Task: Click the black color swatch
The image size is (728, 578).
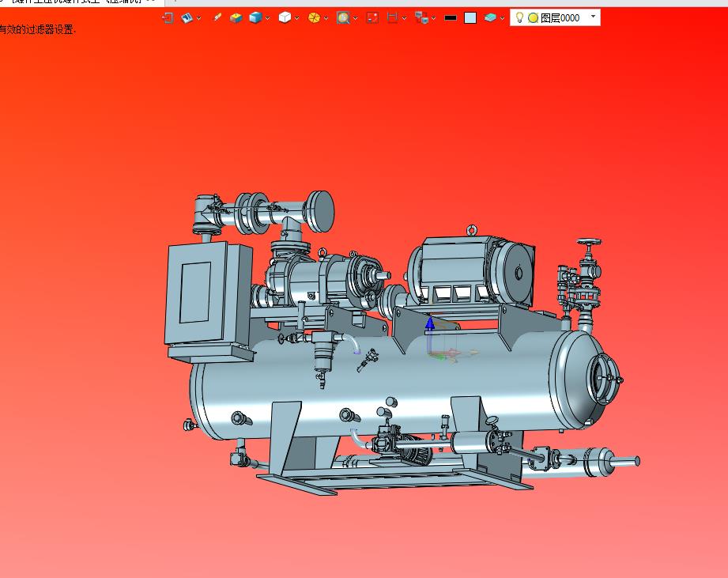Action: (x=451, y=17)
